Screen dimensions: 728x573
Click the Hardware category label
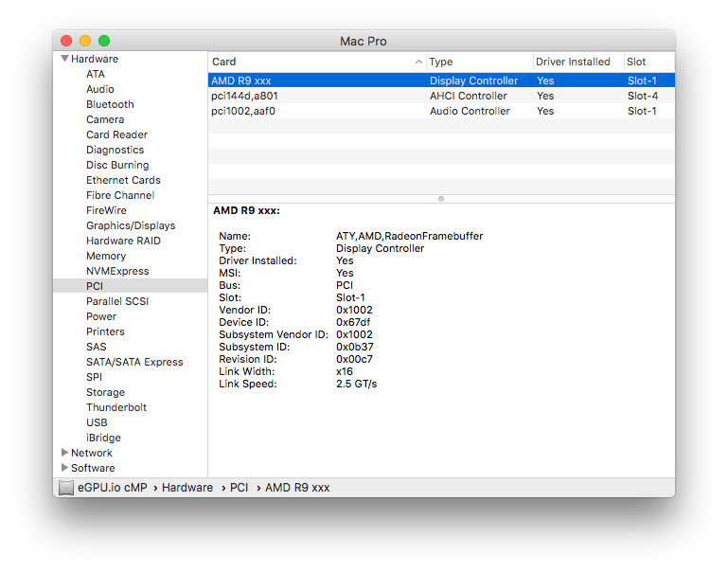click(x=95, y=59)
